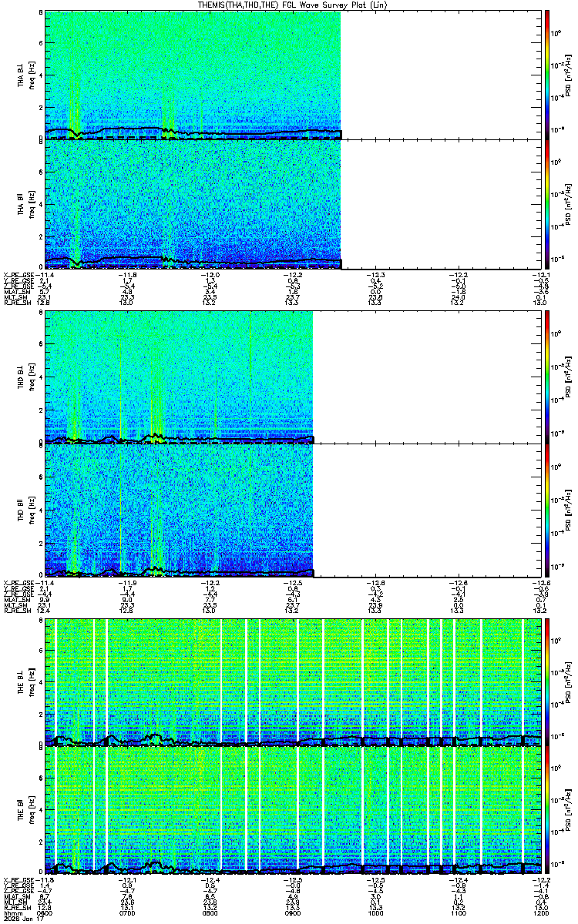
Task: Click the 'THD B⊥ freq [Hz]' axis label
Action: [26, 377]
